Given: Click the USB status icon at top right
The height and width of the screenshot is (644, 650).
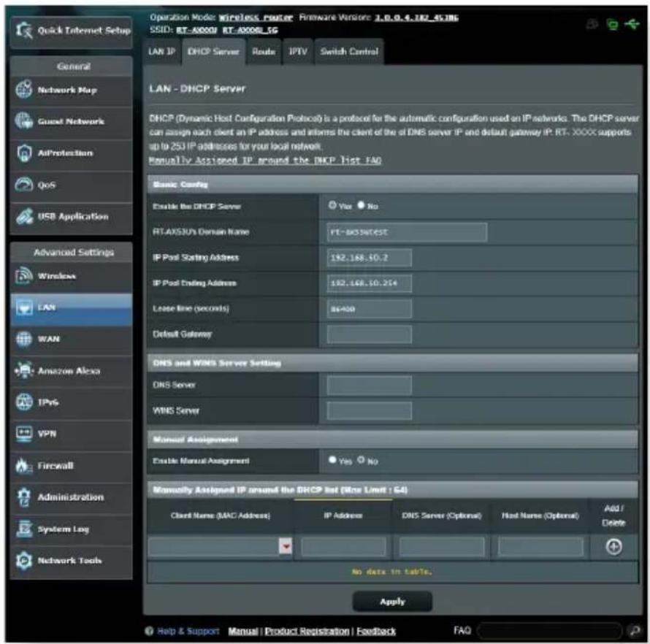Looking at the screenshot, I should tap(632, 24).
